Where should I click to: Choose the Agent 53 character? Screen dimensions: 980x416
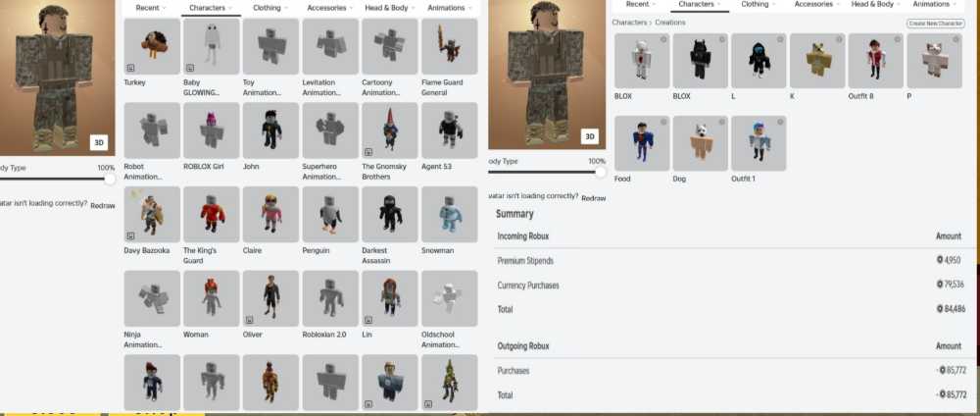point(450,130)
